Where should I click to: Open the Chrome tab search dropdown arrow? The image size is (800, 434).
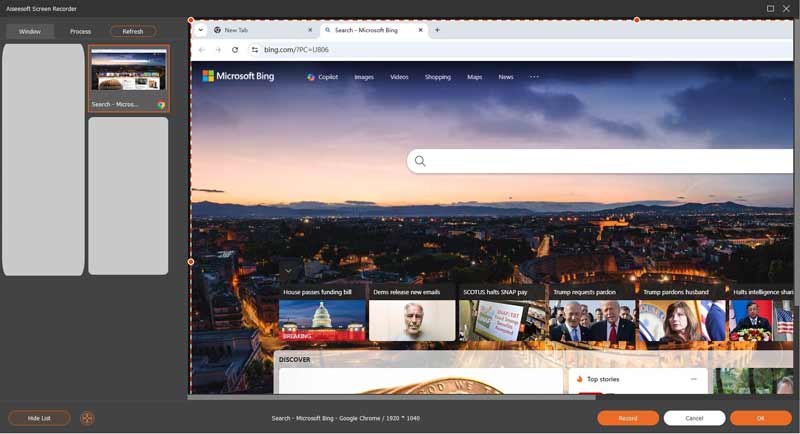tap(201, 30)
